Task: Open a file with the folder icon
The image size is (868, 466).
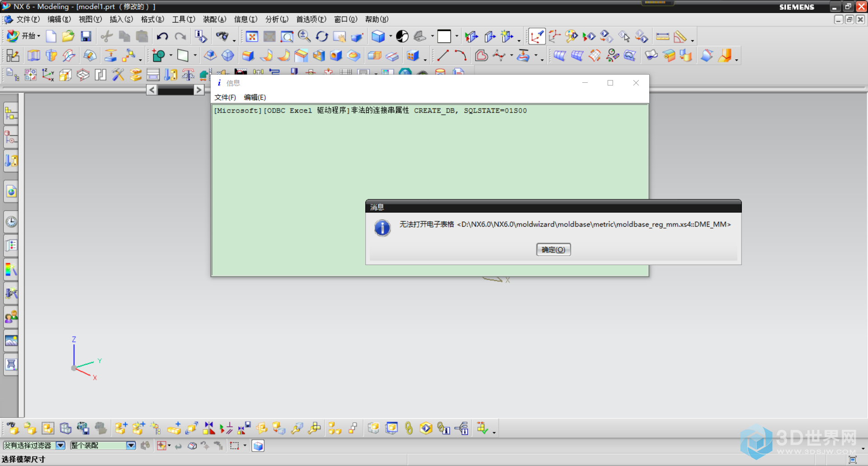Action: pyautogui.click(x=68, y=36)
